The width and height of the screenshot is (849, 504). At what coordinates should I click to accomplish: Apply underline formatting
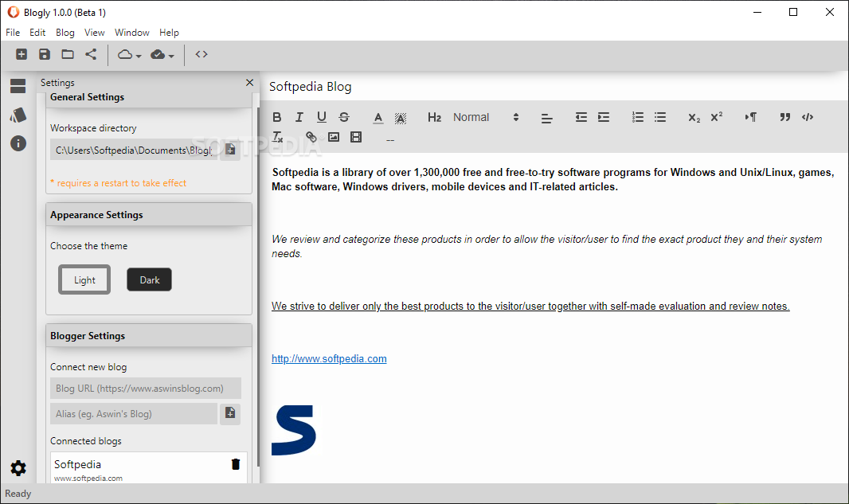pos(322,117)
